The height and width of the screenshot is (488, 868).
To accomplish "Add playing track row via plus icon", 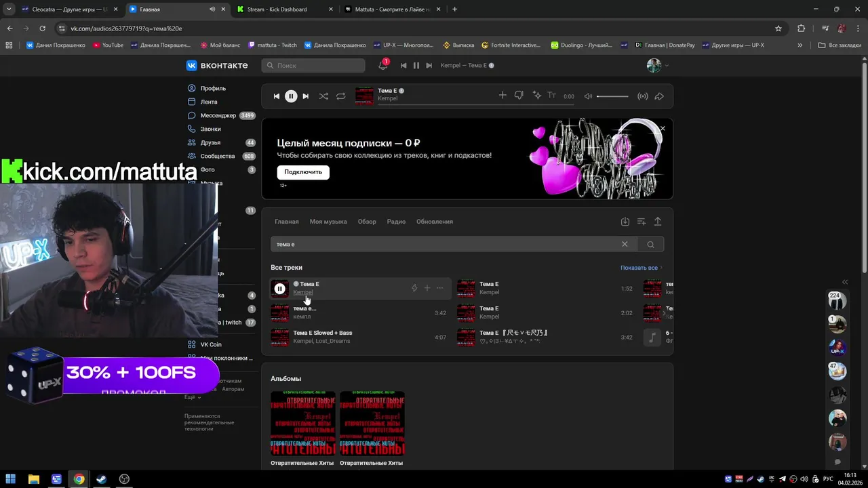I will pos(427,288).
